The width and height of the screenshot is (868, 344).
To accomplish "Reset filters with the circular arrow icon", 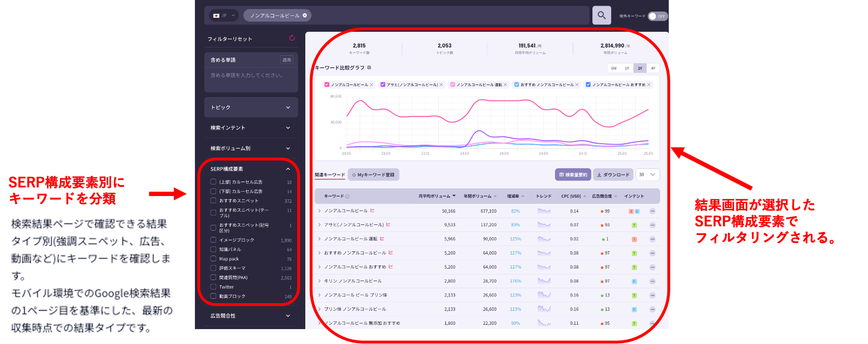I will point(292,38).
